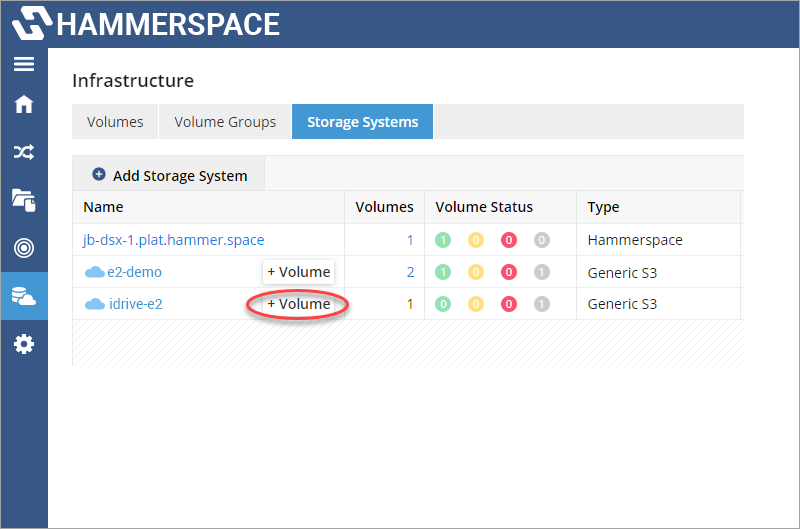Image resolution: width=800 pixels, height=529 pixels.
Task: Sort by the Volumes column header
Action: click(384, 207)
